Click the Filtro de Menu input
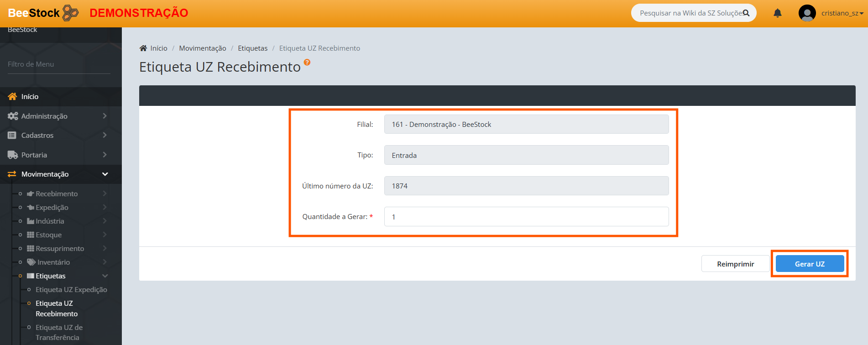The width and height of the screenshot is (868, 345). [x=59, y=64]
